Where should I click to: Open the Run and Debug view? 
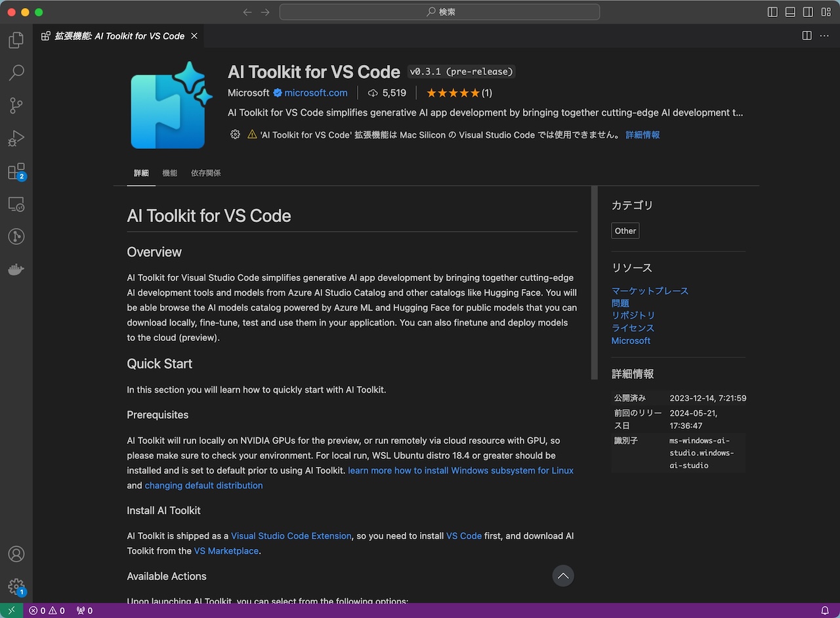16,138
